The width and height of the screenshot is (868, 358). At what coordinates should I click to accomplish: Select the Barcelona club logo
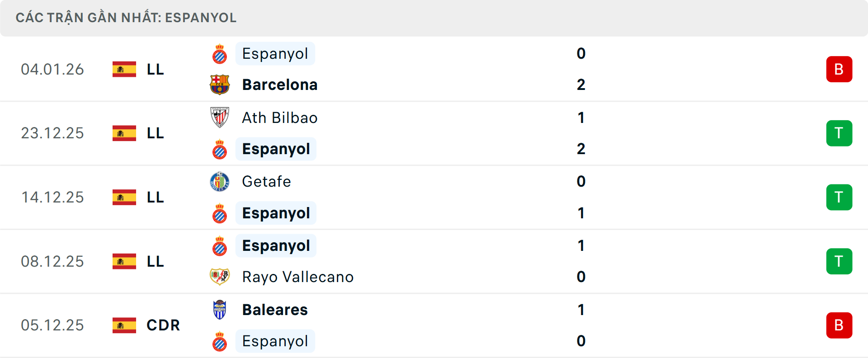point(220,85)
